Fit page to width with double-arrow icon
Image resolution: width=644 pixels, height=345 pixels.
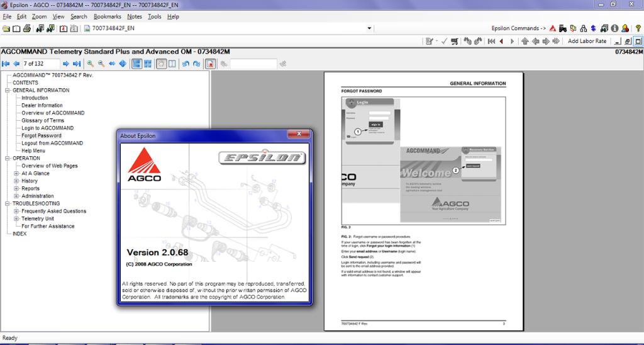pos(112,64)
